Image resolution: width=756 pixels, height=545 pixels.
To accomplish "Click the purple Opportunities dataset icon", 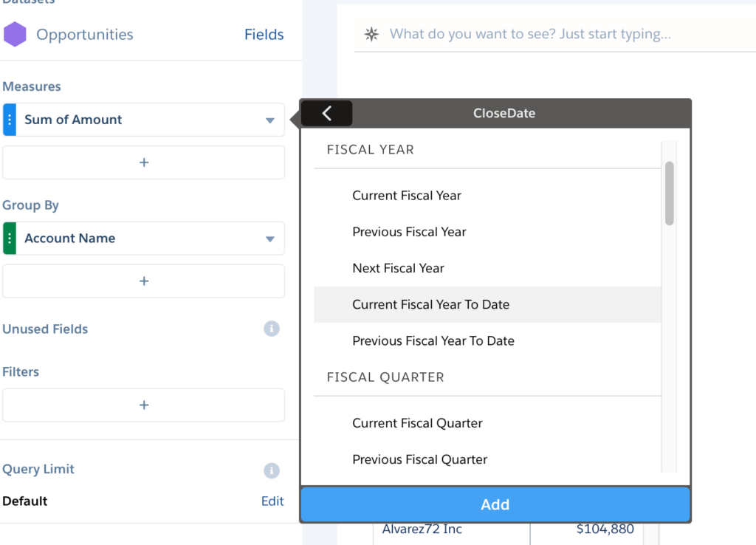I will pos(15,35).
